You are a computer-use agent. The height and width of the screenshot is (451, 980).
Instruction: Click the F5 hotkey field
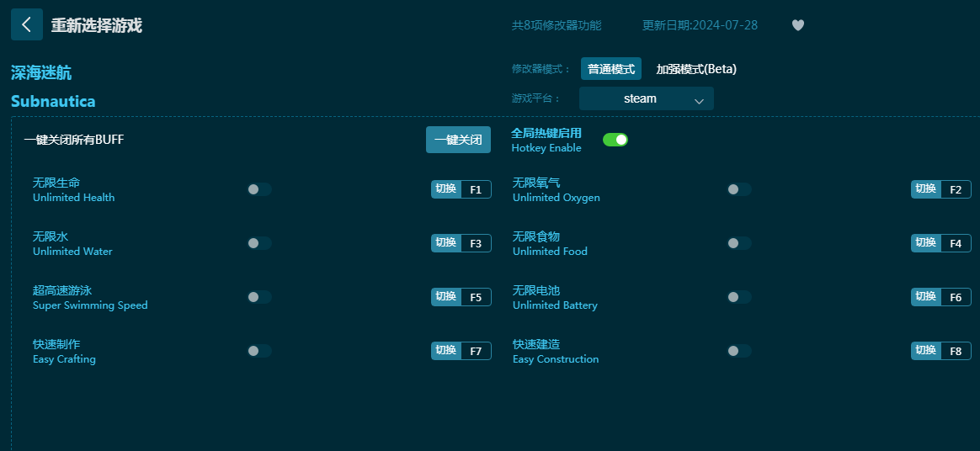click(x=476, y=297)
